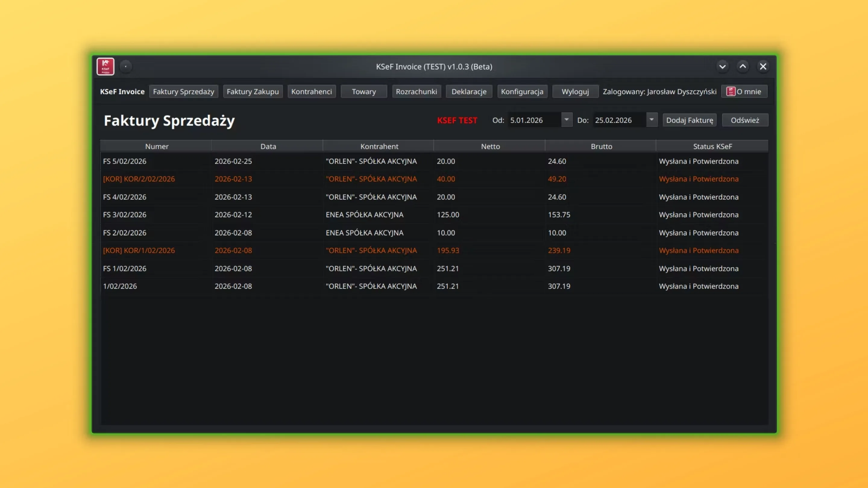Click the KSeF logo icon in the title bar
Viewport: 868px width, 488px height.
[x=105, y=66]
